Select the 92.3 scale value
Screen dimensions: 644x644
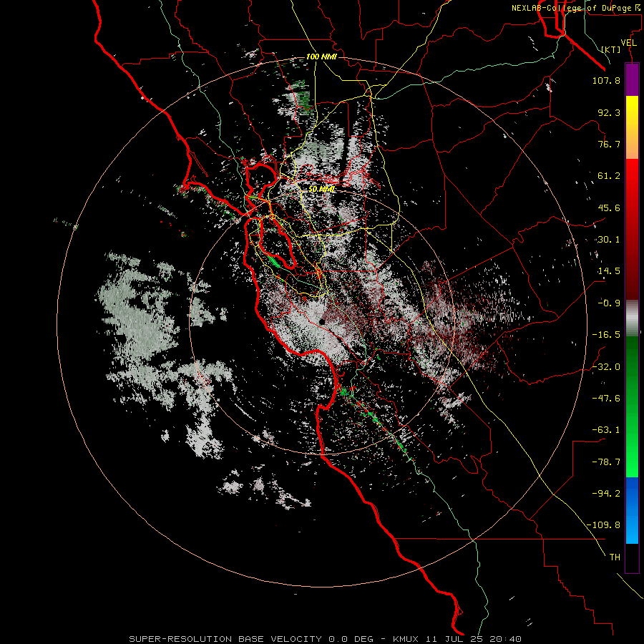point(609,112)
